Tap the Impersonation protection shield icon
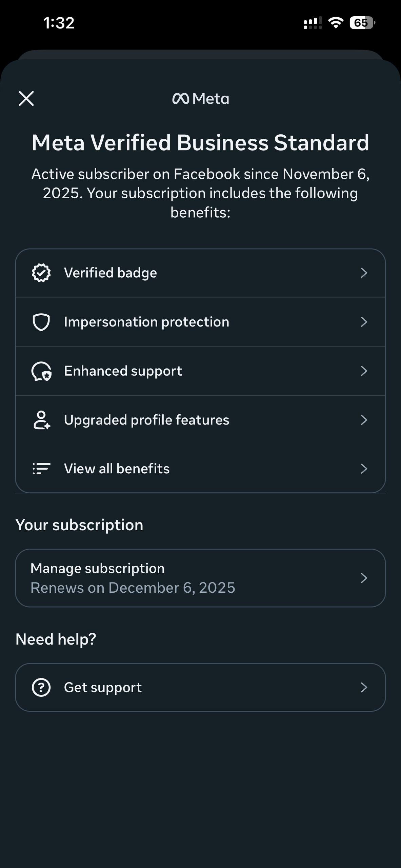The width and height of the screenshot is (401, 868). point(41,322)
